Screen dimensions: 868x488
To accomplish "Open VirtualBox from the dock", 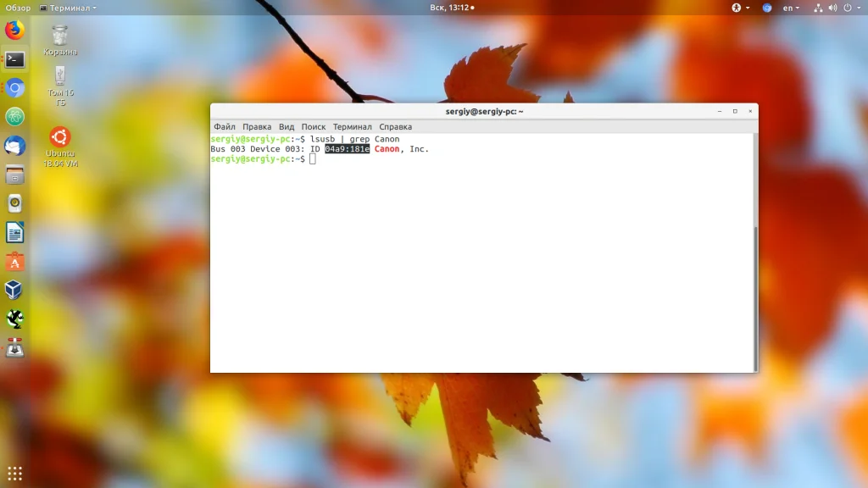I will 15,290.
